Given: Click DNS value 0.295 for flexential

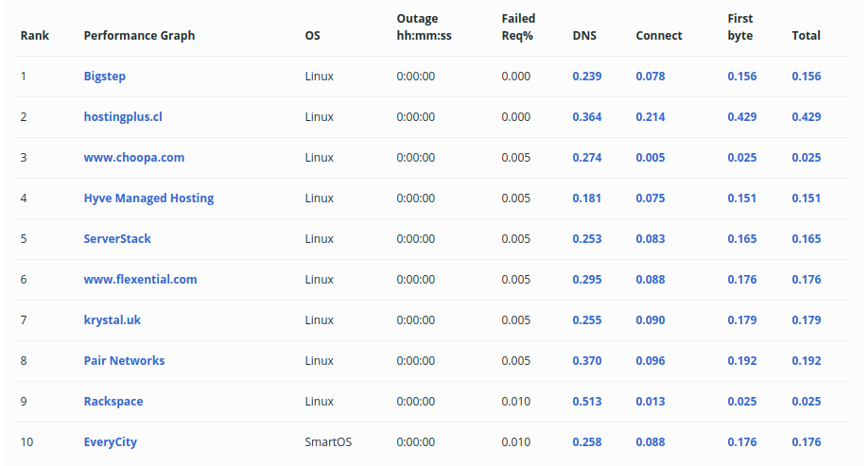Looking at the screenshot, I should point(587,280).
